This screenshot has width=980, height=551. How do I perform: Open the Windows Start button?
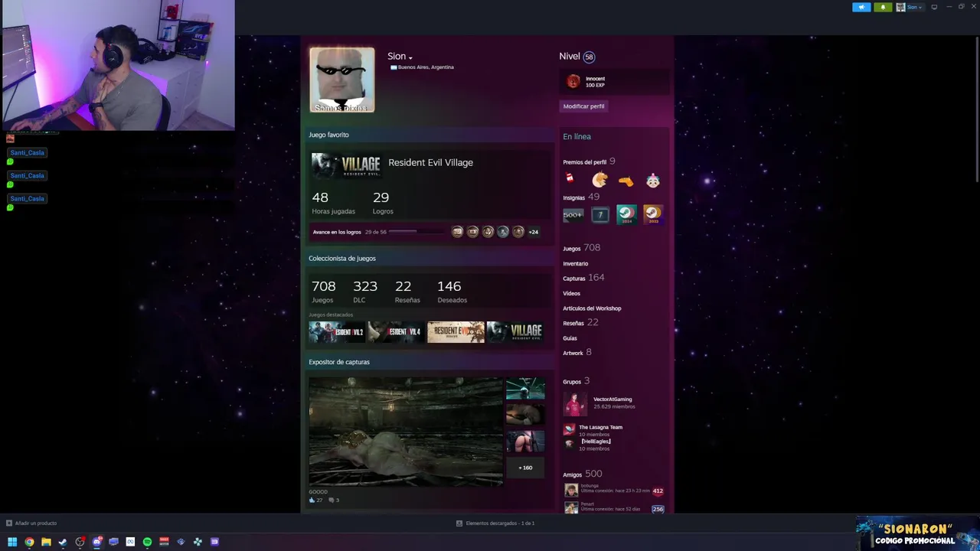[x=12, y=542]
